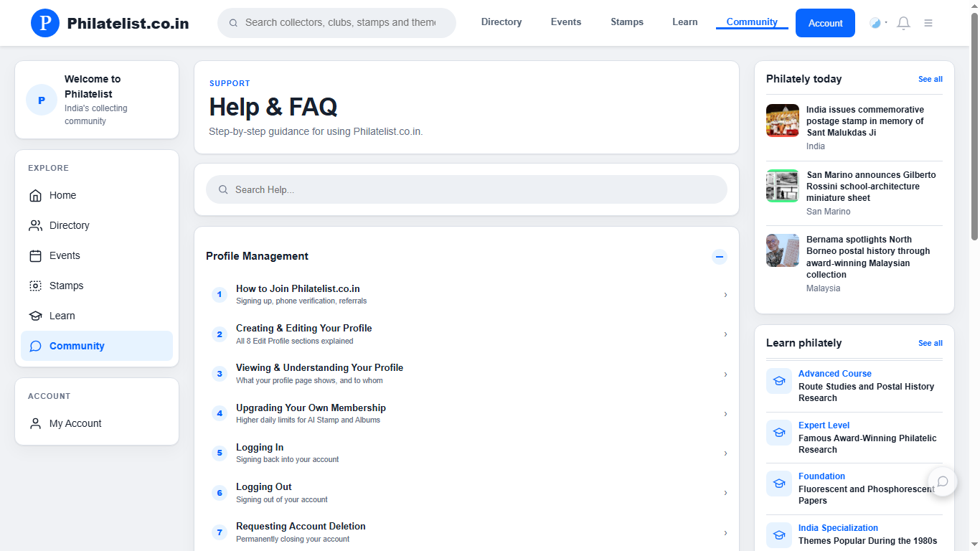The width and height of the screenshot is (980, 551).
Task: Open the floating chat bubble button
Action: [x=943, y=481]
